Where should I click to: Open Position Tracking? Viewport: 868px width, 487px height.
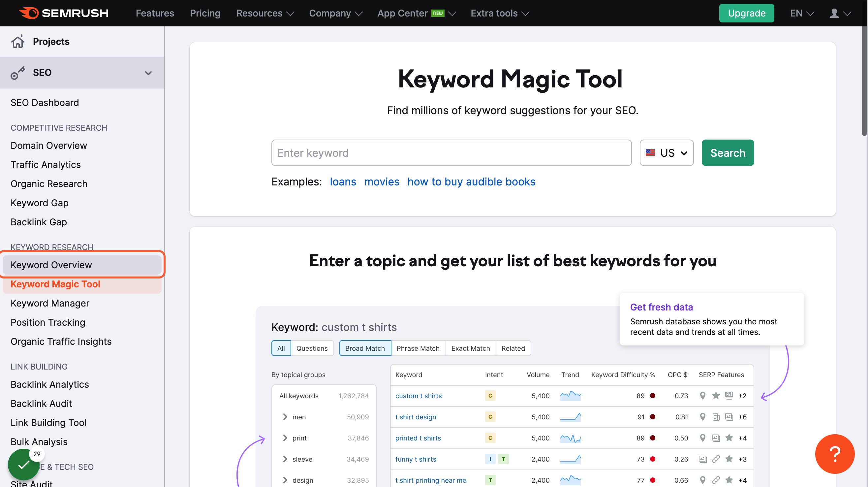point(48,322)
